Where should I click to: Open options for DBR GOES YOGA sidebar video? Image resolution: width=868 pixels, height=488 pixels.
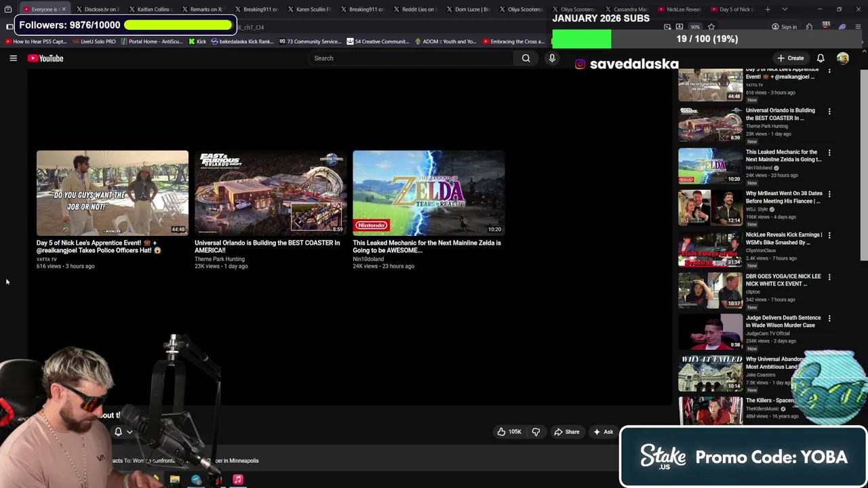tap(829, 277)
